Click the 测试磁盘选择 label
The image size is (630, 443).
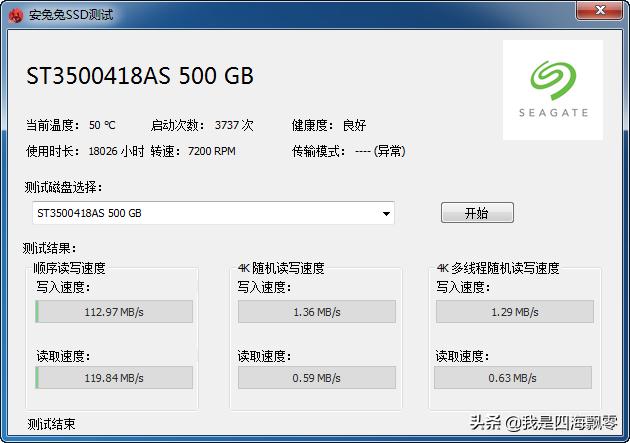pos(63,187)
